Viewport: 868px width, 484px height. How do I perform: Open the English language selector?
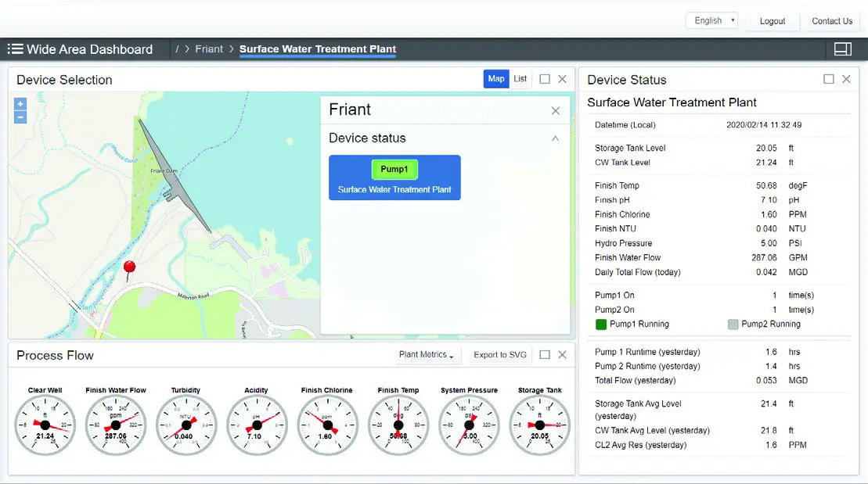(x=711, y=20)
